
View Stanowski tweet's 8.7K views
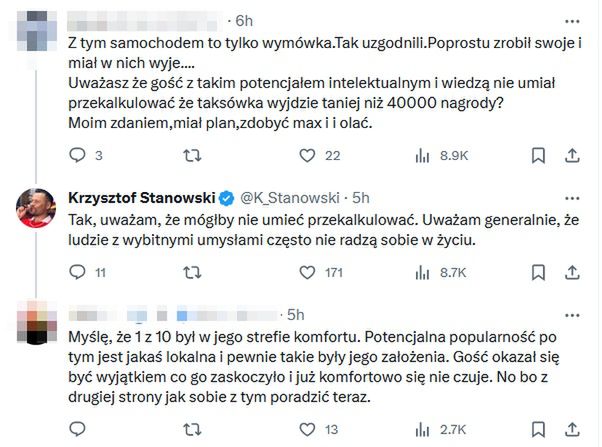(x=422, y=271)
